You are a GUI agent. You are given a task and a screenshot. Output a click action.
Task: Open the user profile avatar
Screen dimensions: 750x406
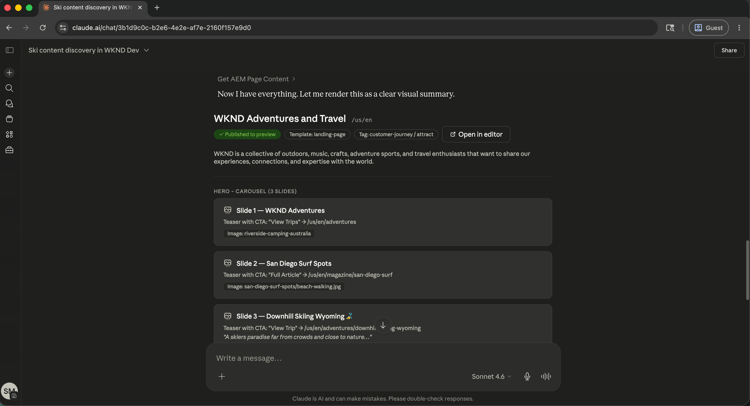click(x=9, y=391)
